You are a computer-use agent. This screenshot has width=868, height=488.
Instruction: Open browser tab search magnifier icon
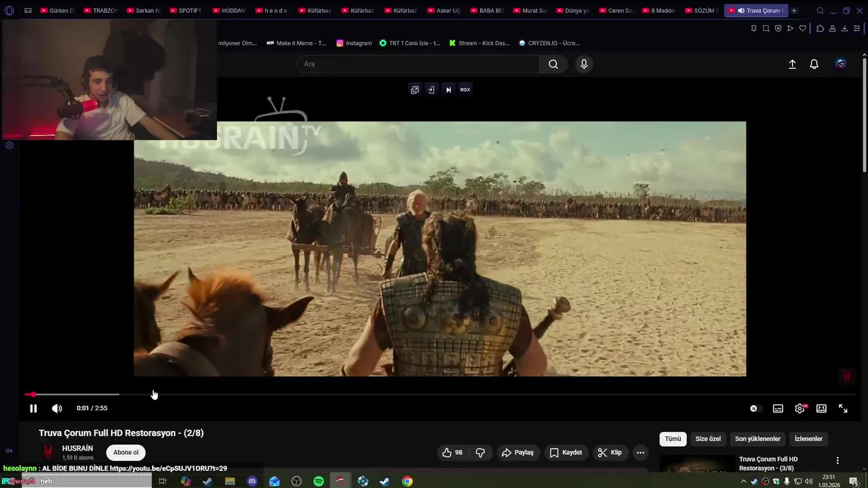coord(821,11)
